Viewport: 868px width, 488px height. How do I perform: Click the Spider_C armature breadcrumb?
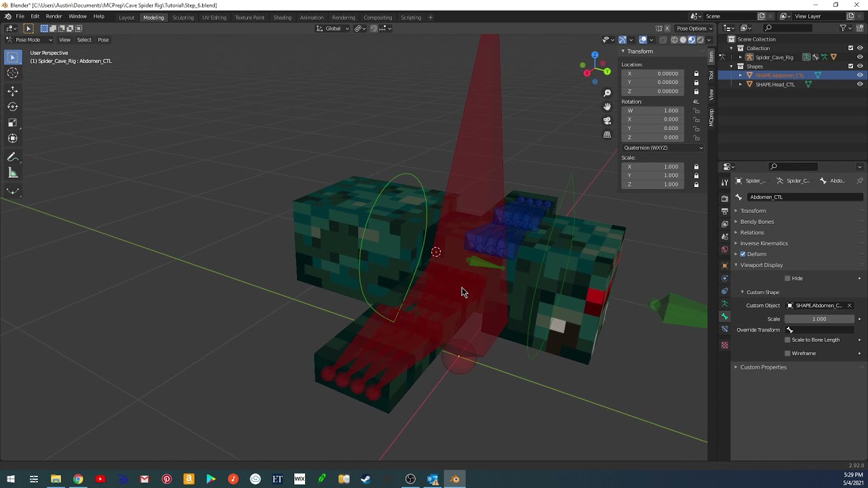click(x=793, y=181)
